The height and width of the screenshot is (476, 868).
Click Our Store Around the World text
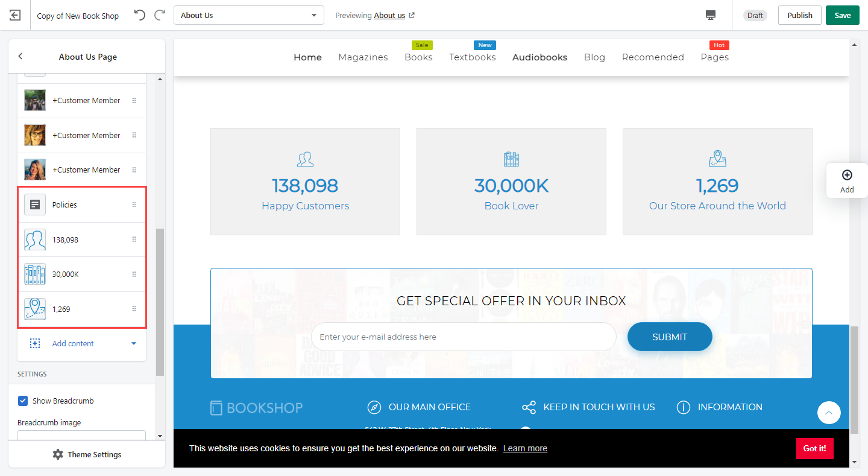pos(717,206)
